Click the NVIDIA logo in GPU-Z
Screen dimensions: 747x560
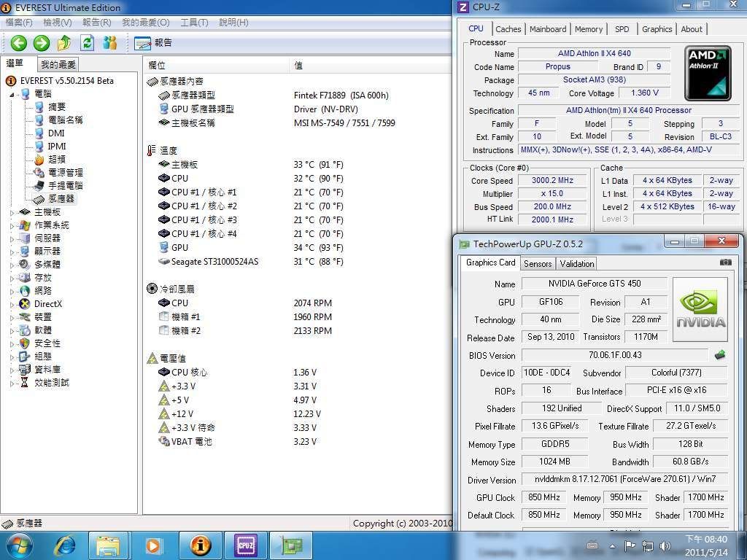(701, 309)
